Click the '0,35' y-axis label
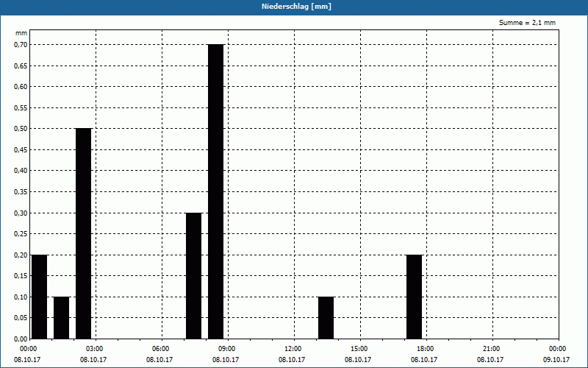 pyautogui.click(x=21, y=192)
